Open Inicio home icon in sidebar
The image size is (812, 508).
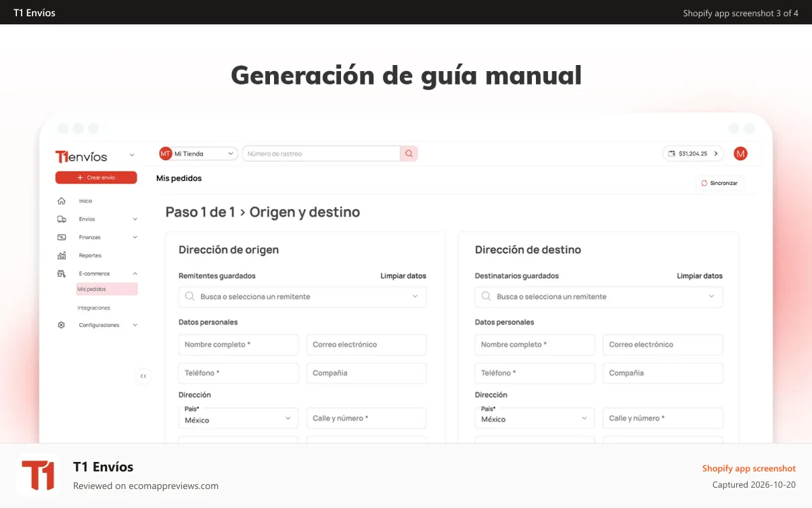pyautogui.click(x=62, y=201)
